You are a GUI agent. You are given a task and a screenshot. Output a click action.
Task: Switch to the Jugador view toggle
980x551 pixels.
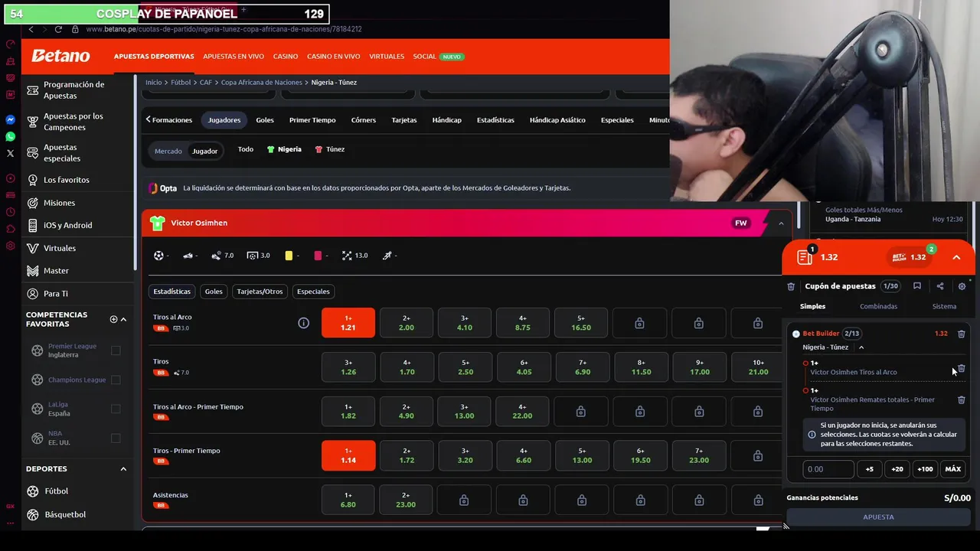(204, 151)
